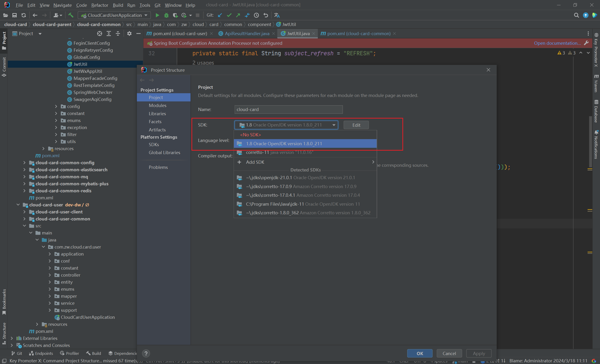This screenshot has height=364, width=600.
Task: Expand the cloud-card-common-redis module
Action: [x=24, y=191]
